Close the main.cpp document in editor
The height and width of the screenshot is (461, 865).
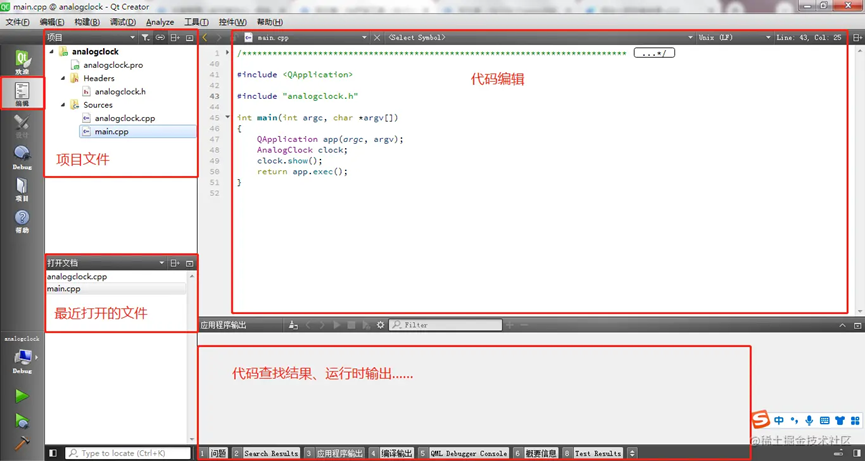[377, 37]
